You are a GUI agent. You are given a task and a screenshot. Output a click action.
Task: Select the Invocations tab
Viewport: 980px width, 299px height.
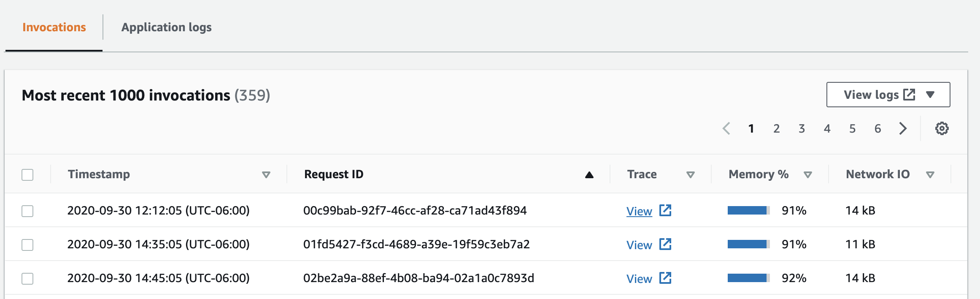coord(54,27)
